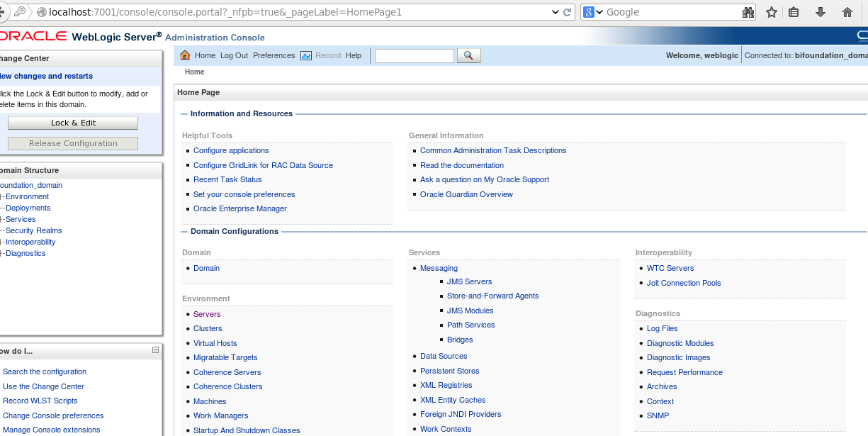Click the Home house icon in toolbar
868x436 pixels.
pos(186,55)
